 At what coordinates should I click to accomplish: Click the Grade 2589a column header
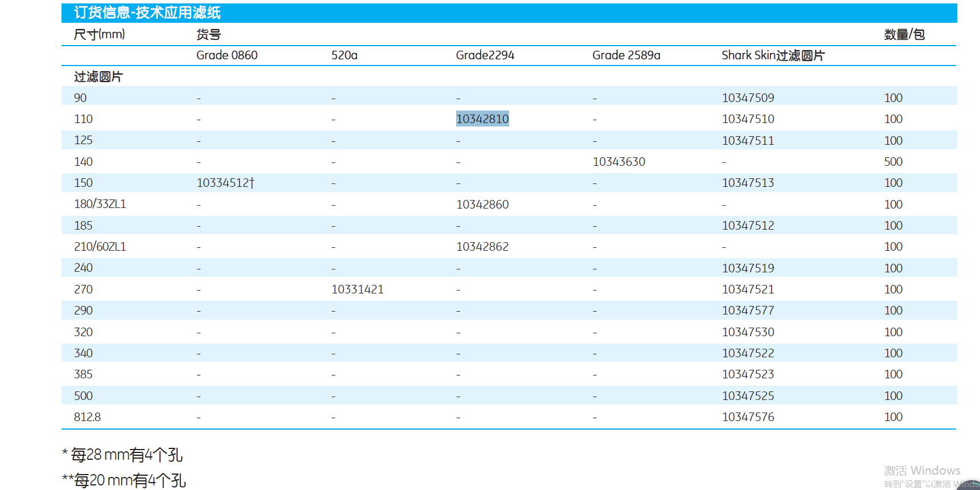[626, 55]
